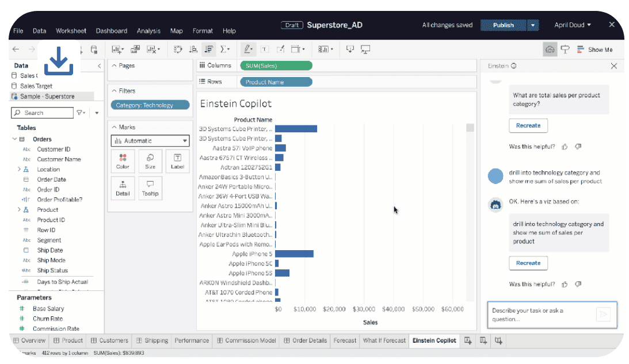Image resolution: width=629 pixels, height=364 pixels.
Task: Switch to the Overview tab
Action: pyautogui.click(x=29, y=341)
